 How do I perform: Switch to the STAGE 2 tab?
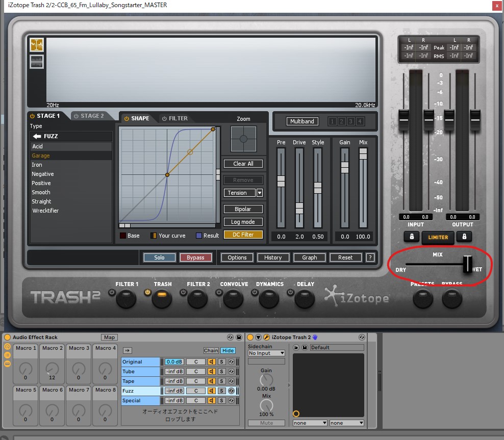92,116
